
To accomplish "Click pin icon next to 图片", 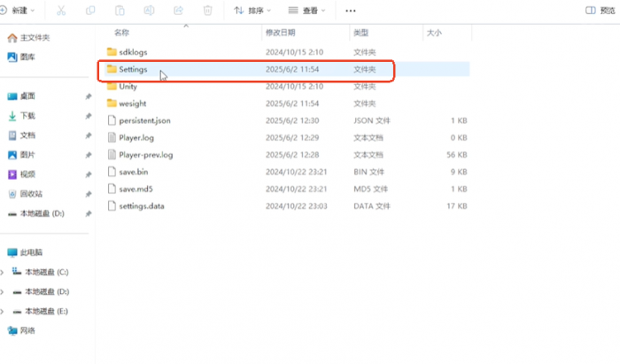I will click(89, 155).
